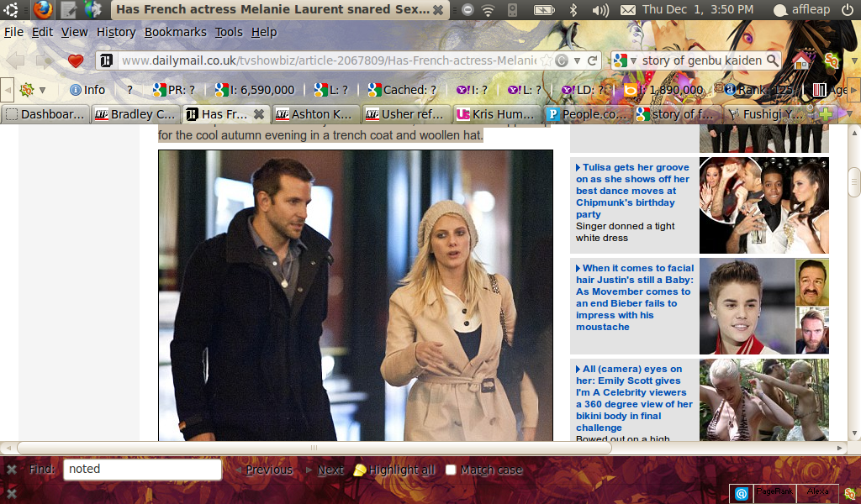Click the Bing index parameter 1,890,000
861x504 pixels.
pyautogui.click(x=664, y=90)
